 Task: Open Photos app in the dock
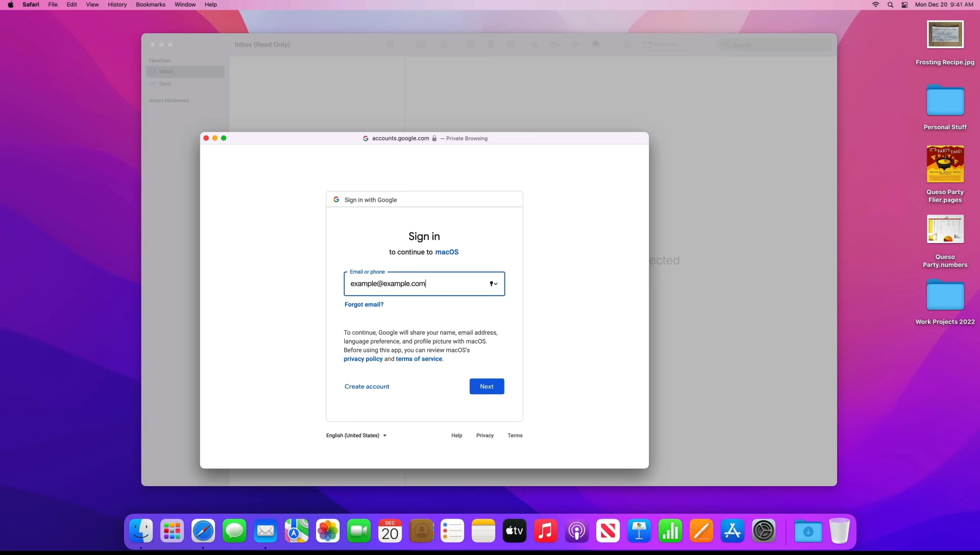click(328, 531)
